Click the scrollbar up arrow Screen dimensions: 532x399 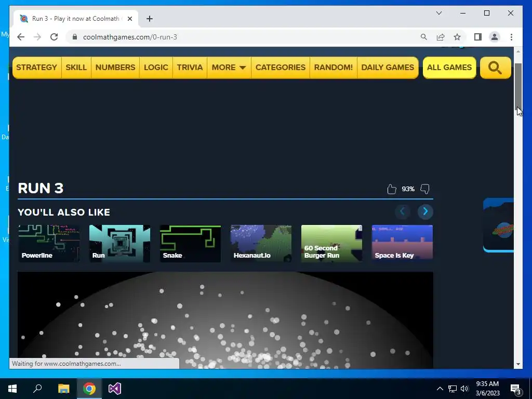(518, 51)
